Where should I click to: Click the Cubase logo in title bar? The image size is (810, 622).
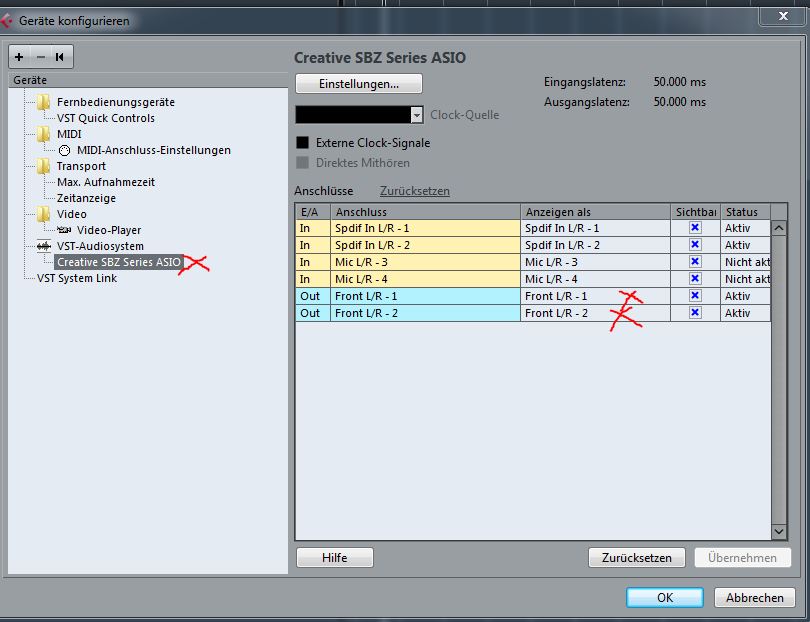6,21
